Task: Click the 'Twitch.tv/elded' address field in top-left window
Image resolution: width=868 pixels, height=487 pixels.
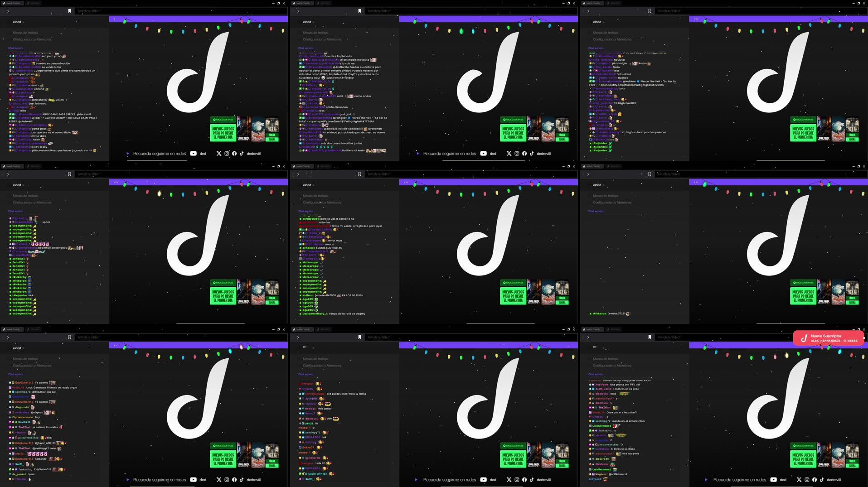Action: click(x=88, y=11)
